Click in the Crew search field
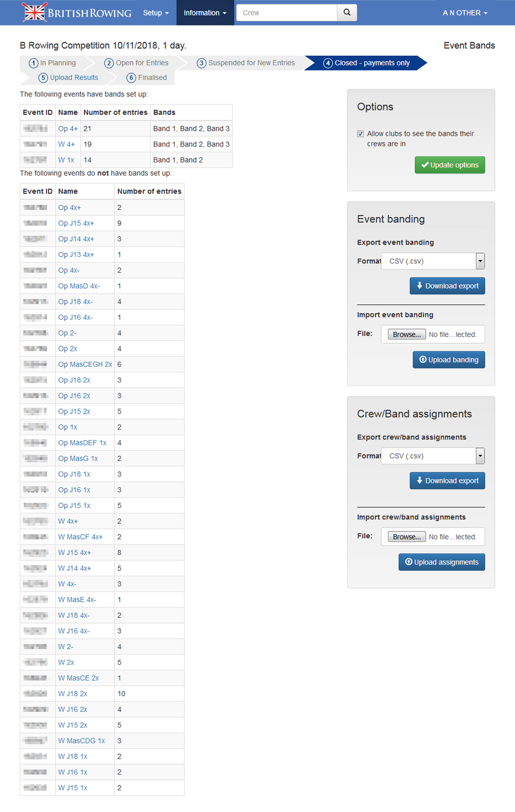Image resolution: width=515 pixels, height=812 pixels. [286, 13]
